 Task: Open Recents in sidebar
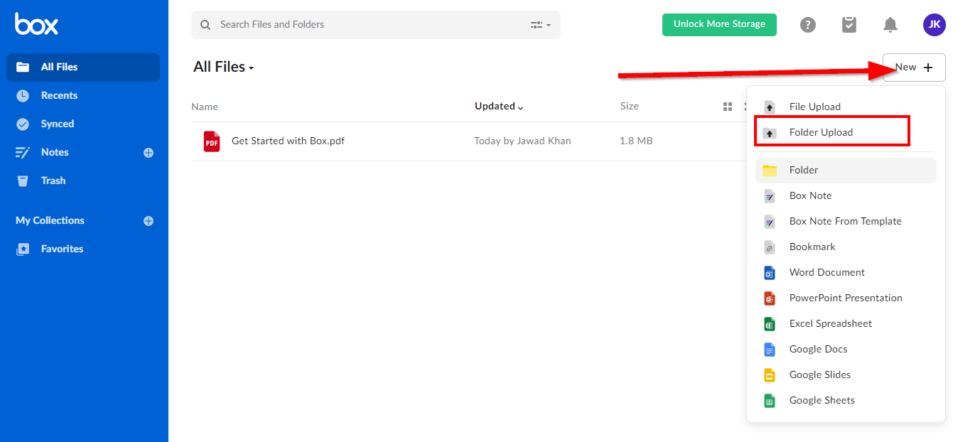point(83,96)
